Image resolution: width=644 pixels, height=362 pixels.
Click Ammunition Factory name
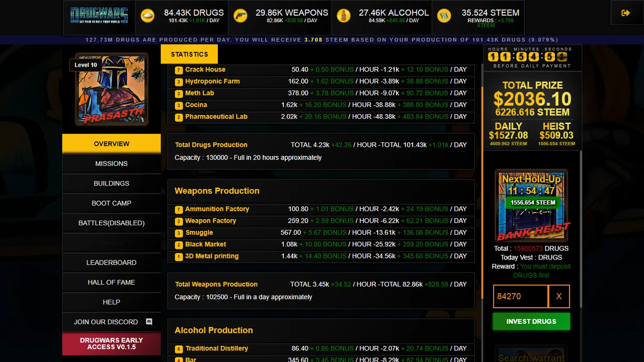click(217, 209)
